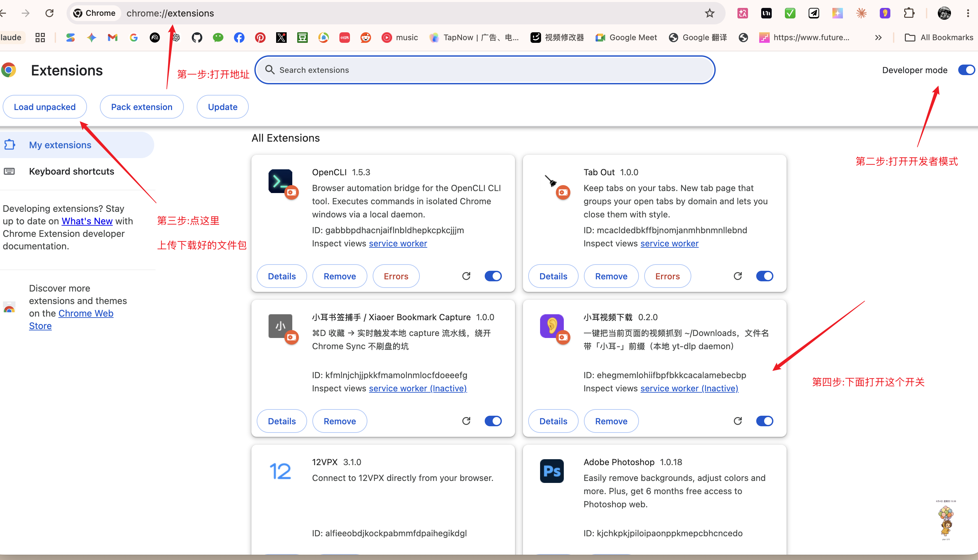This screenshot has width=978, height=560.
Task: Toggle off the 小耳视频下载 extension
Action: (764, 421)
